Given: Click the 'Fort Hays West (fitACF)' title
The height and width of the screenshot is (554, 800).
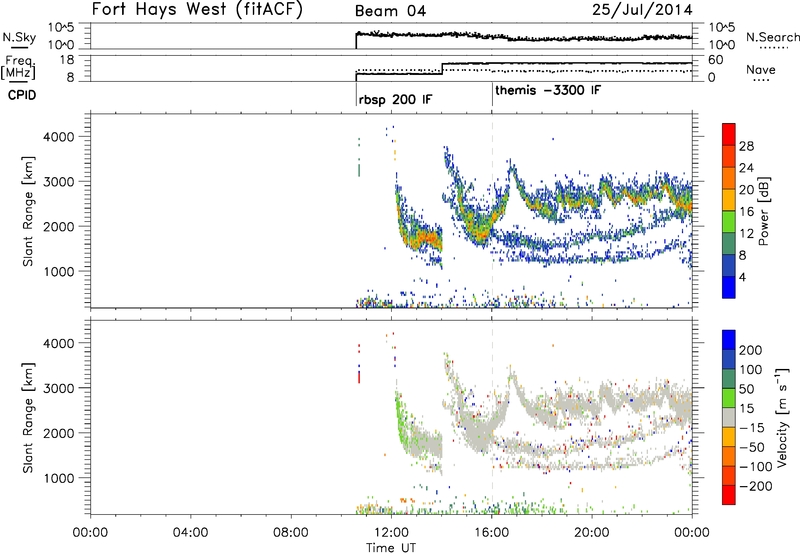Looking at the screenshot, I should [x=197, y=10].
